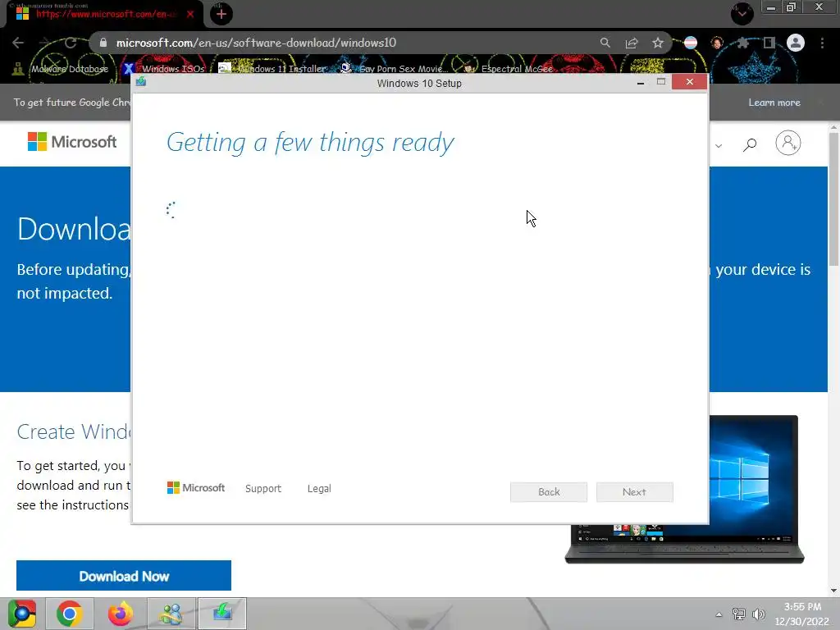The width and height of the screenshot is (840, 630).
Task: Click the Download Now button
Action: point(124,576)
